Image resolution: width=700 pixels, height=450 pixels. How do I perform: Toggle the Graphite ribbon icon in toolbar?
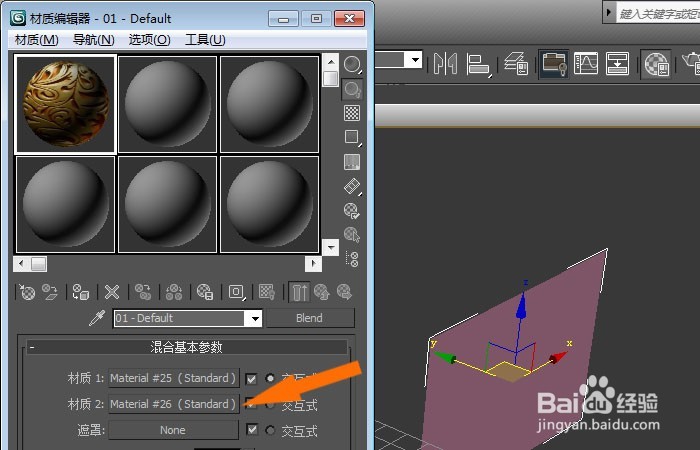point(554,64)
